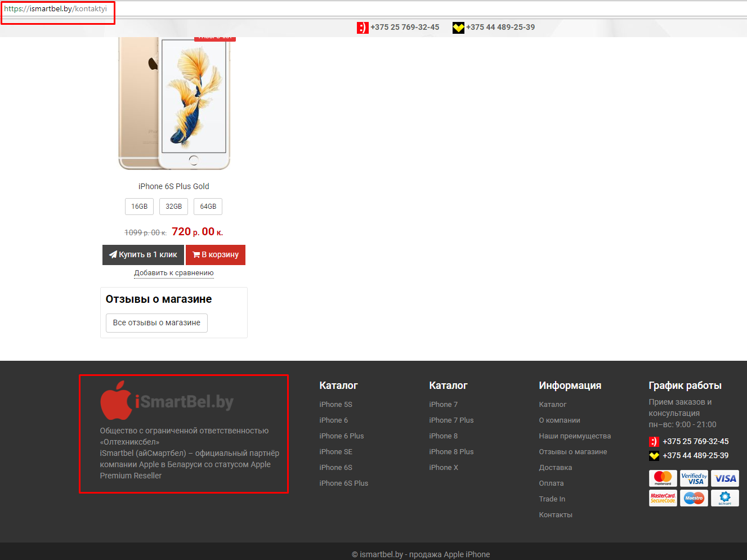This screenshot has height=560, width=747.
Task: Open Контакты footer link
Action: [x=556, y=515]
